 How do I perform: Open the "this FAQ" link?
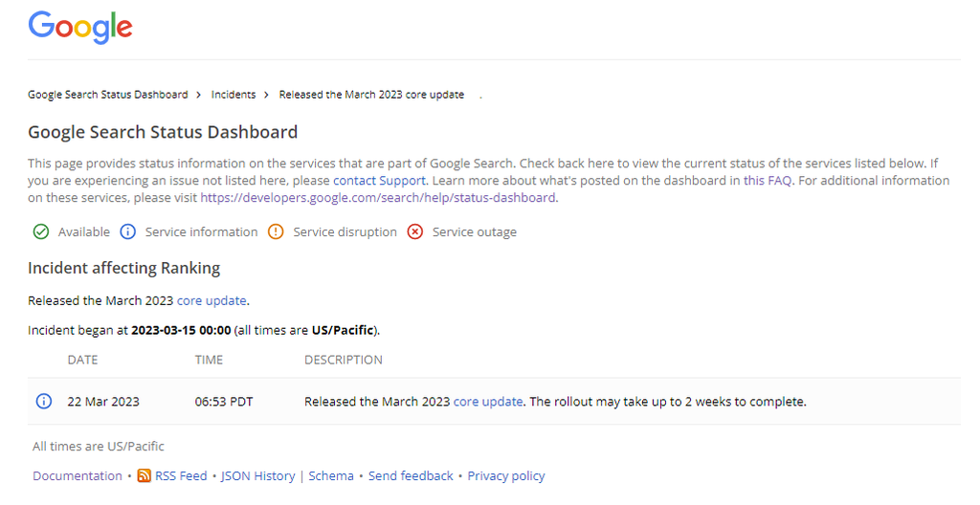(768, 180)
